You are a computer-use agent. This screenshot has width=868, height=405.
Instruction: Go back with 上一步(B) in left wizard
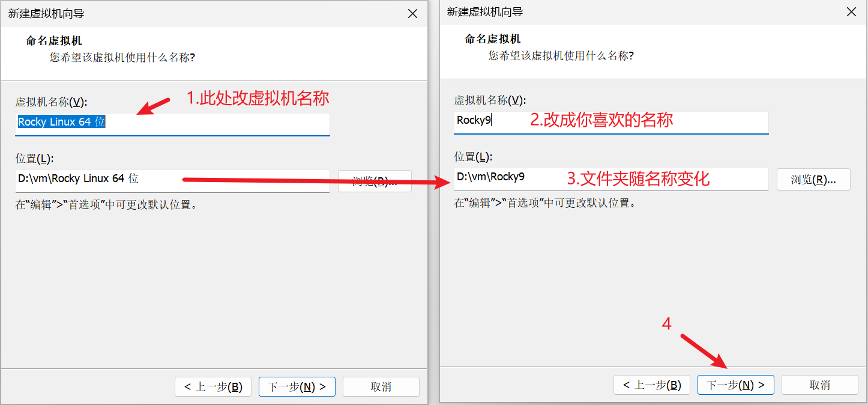213,387
